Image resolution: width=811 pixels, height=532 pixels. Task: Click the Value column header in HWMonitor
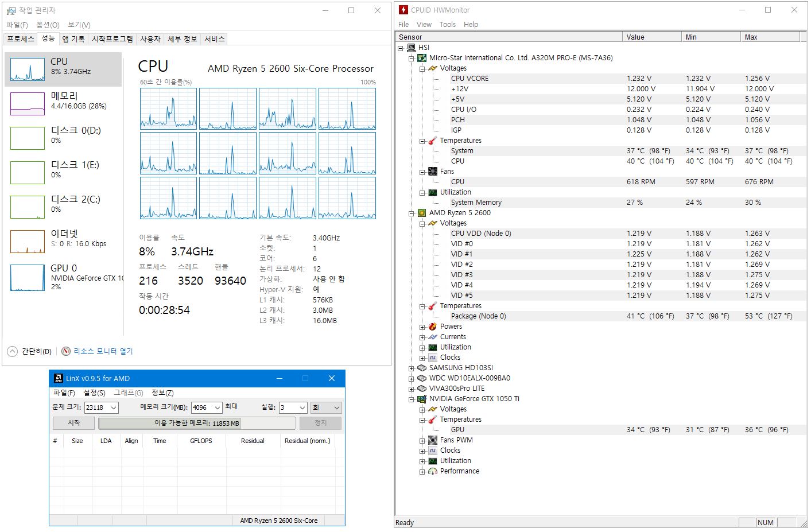[652, 37]
